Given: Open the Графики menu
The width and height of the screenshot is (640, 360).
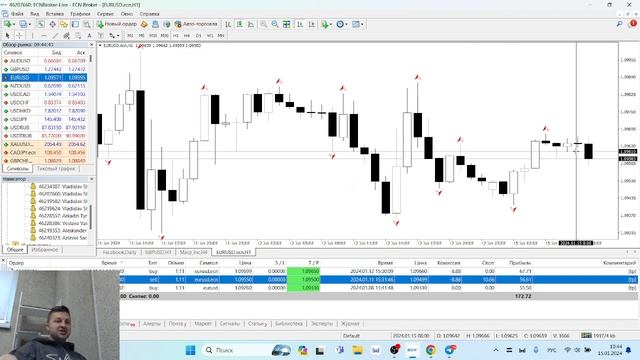Looking at the screenshot, I should 80,14.
